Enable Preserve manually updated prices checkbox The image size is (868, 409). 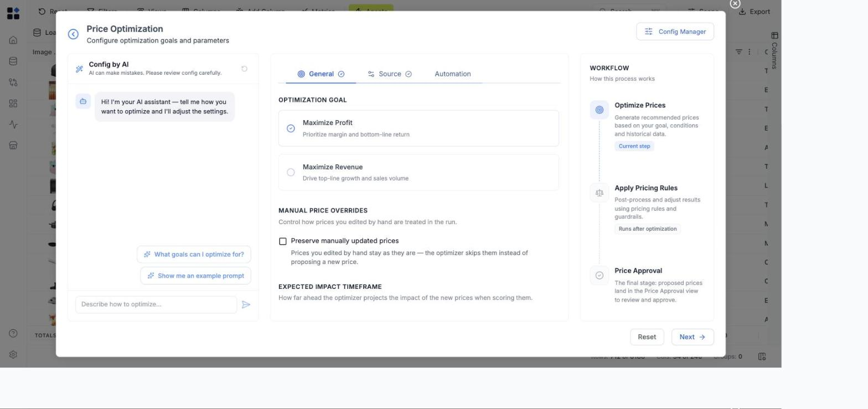pos(283,241)
